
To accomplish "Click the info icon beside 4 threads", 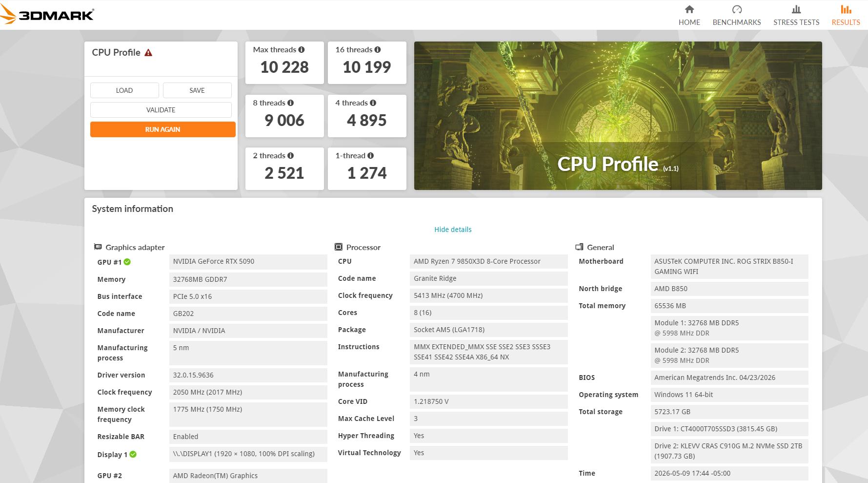I will [373, 103].
